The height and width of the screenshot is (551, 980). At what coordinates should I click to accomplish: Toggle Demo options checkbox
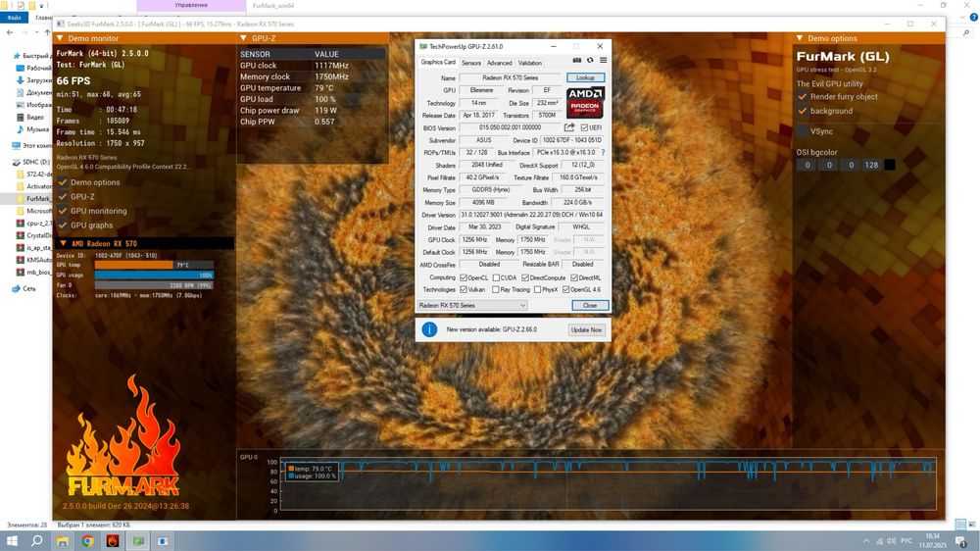coord(63,182)
